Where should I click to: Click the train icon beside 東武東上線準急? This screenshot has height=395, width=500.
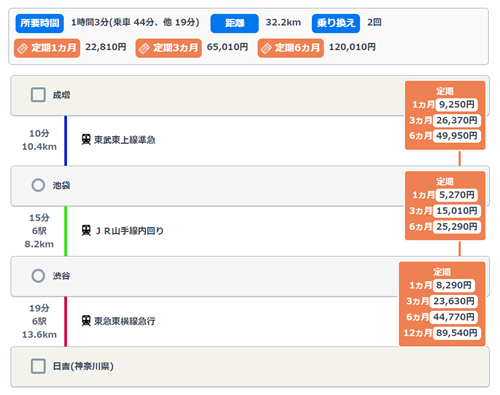(86, 139)
